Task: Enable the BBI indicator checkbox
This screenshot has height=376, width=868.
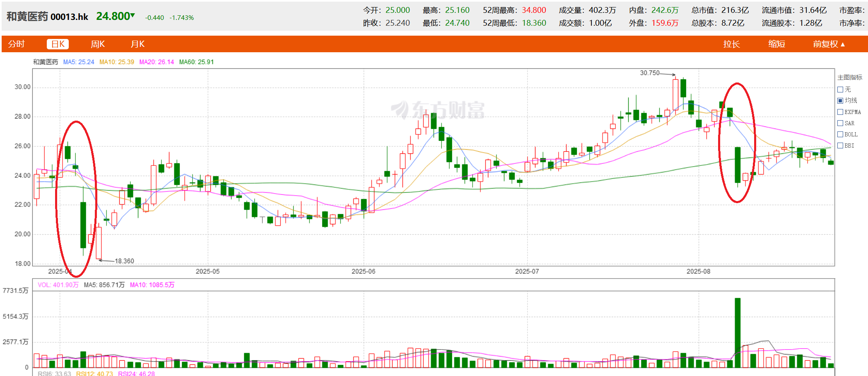Action: 840,146
